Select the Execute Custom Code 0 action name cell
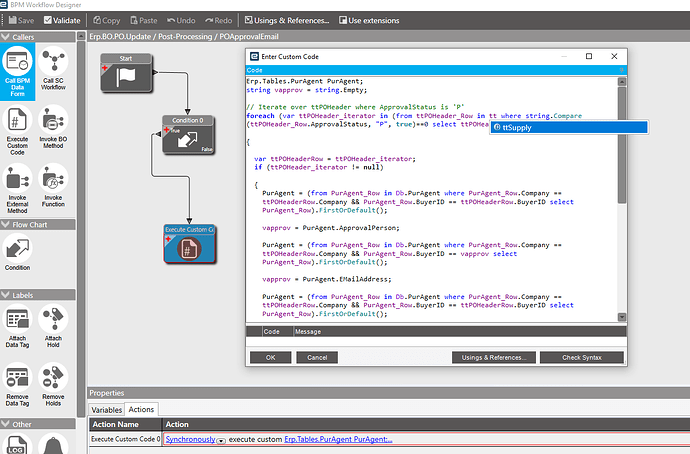690x454 pixels. tap(125, 439)
